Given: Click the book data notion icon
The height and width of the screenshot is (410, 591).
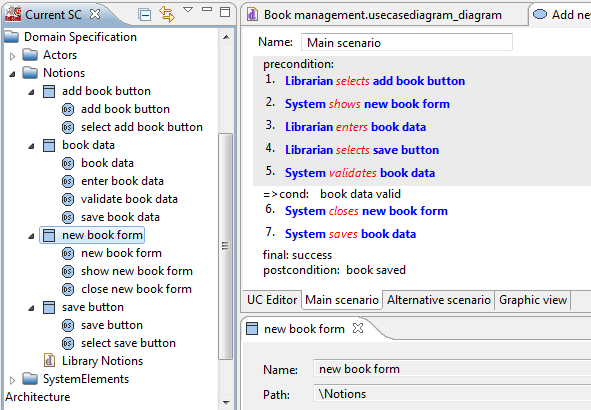Looking at the screenshot, I should pos(49,145).
